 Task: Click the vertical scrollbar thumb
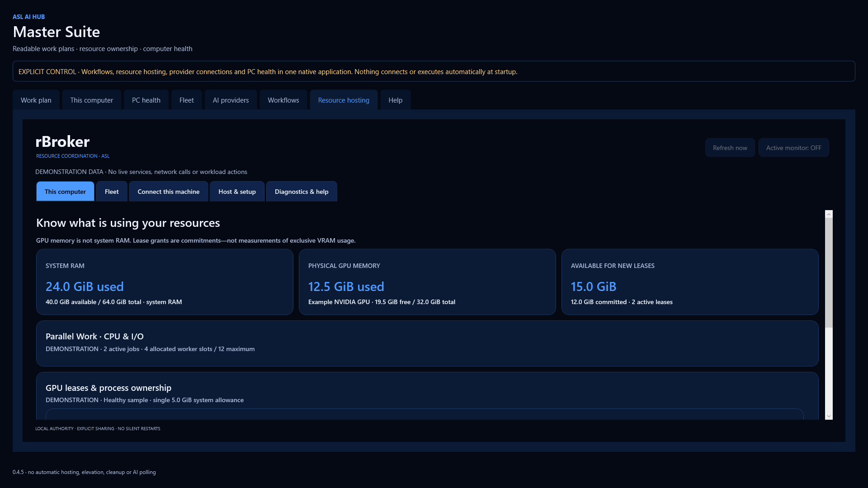click(829, 273)
